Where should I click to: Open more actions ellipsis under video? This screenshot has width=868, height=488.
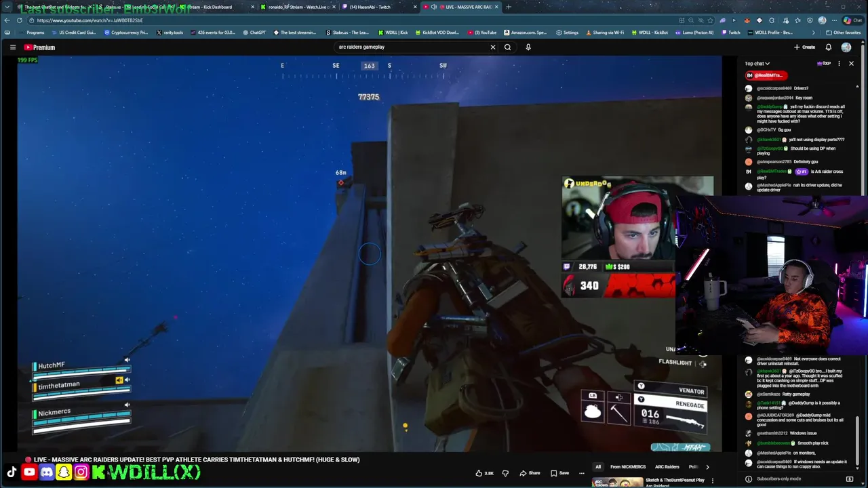[582, 473]
